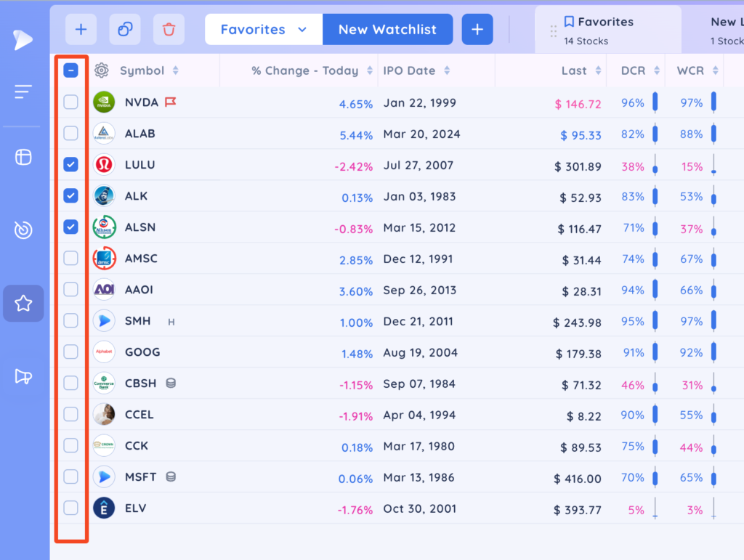Sort by the Symbol column header
The height and width of the screenshot is (560, 744).
[x=142, y=70]
